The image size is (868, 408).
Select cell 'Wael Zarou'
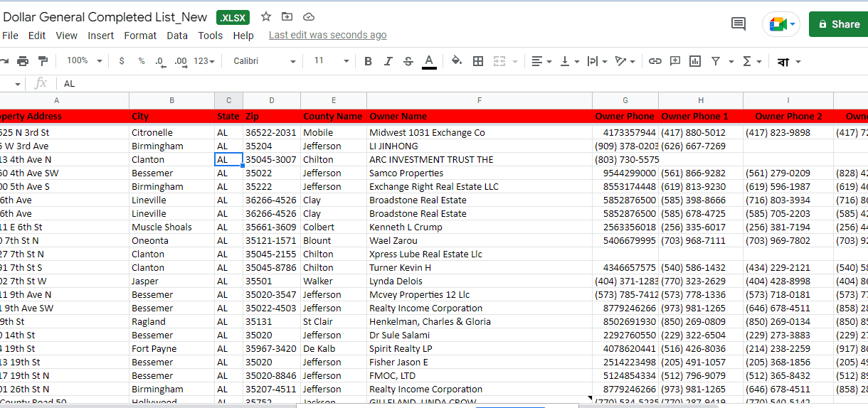[480, 240]
